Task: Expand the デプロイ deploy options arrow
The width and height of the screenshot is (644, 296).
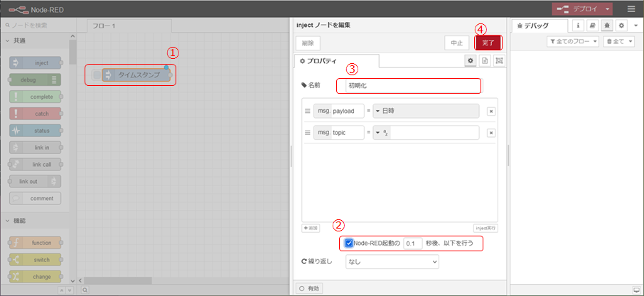Action: [x=608, y=9]
